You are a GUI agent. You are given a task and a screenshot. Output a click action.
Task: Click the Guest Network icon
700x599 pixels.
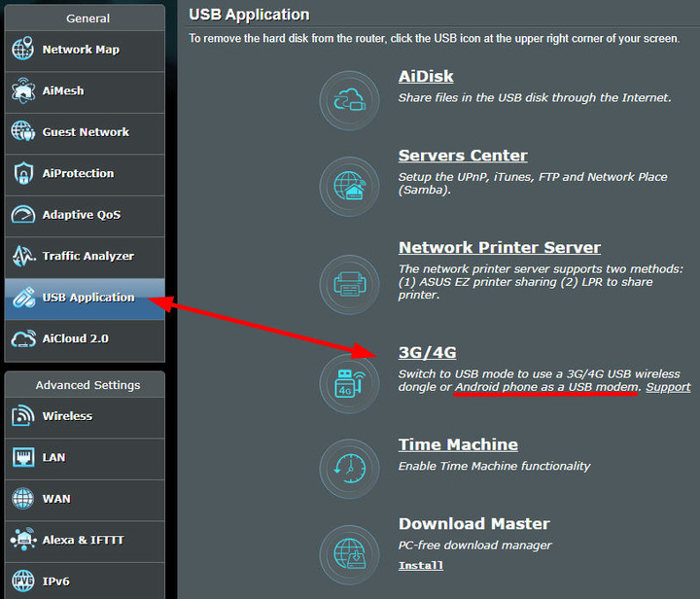coord(22,131)
